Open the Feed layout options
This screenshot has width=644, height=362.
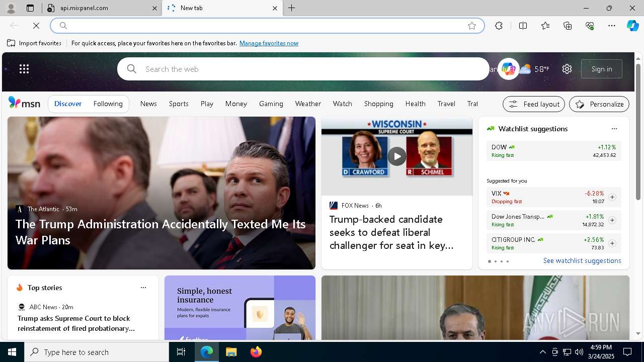(x=534, y=104)
